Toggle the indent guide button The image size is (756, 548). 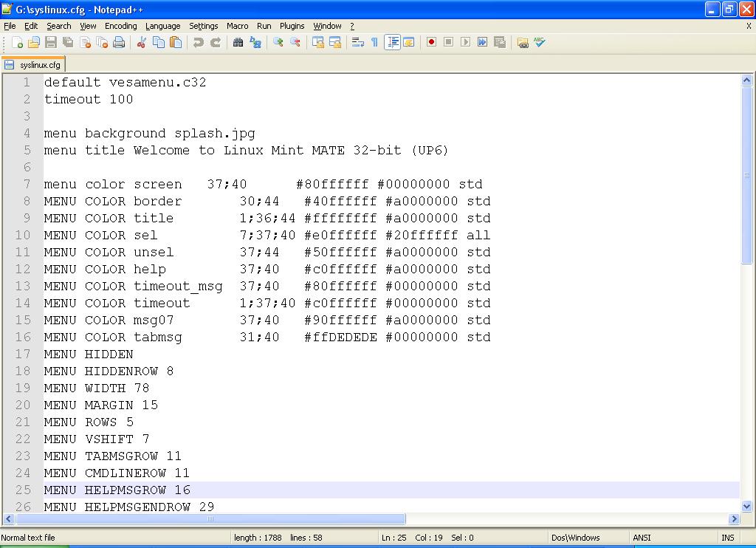[392, 43]
